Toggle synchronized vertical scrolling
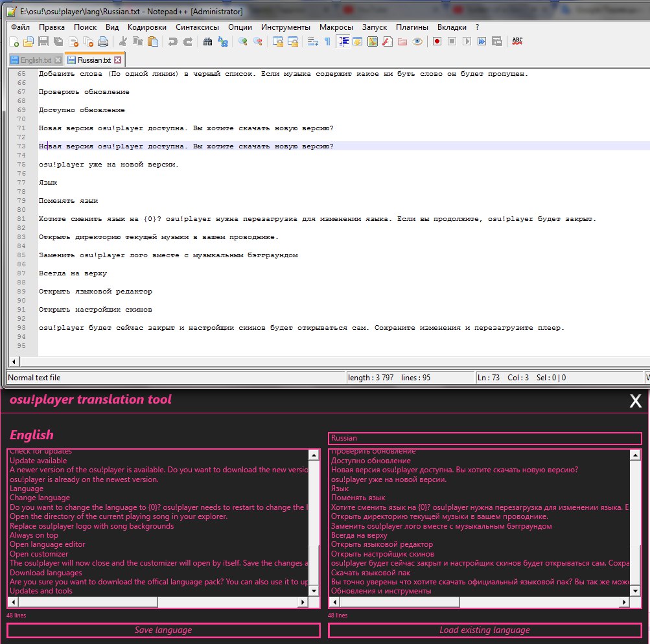The height and width of the screenshot is (644, 650). [278, 41]
